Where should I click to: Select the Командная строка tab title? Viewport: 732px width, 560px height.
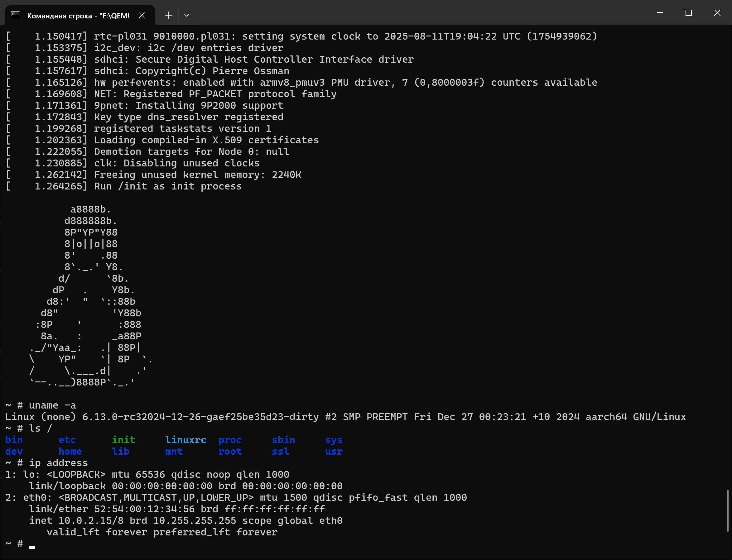78,16
